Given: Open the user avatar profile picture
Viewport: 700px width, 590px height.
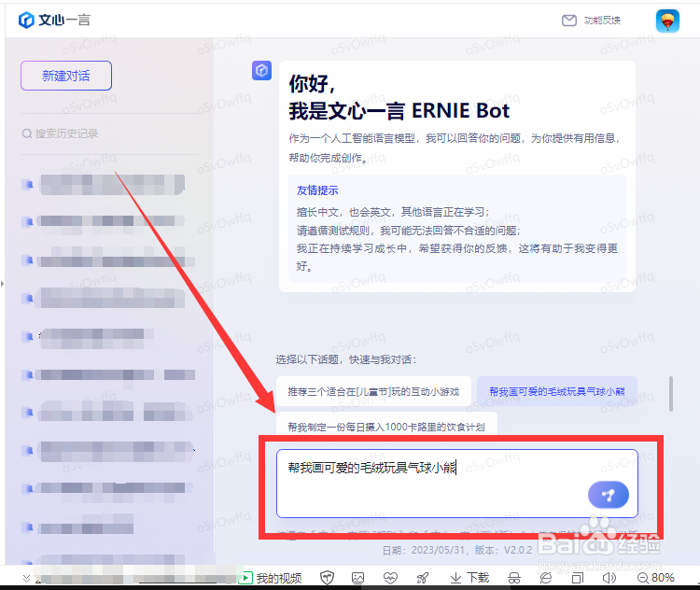Looking at the screenshot, I should tap(667, 21).
